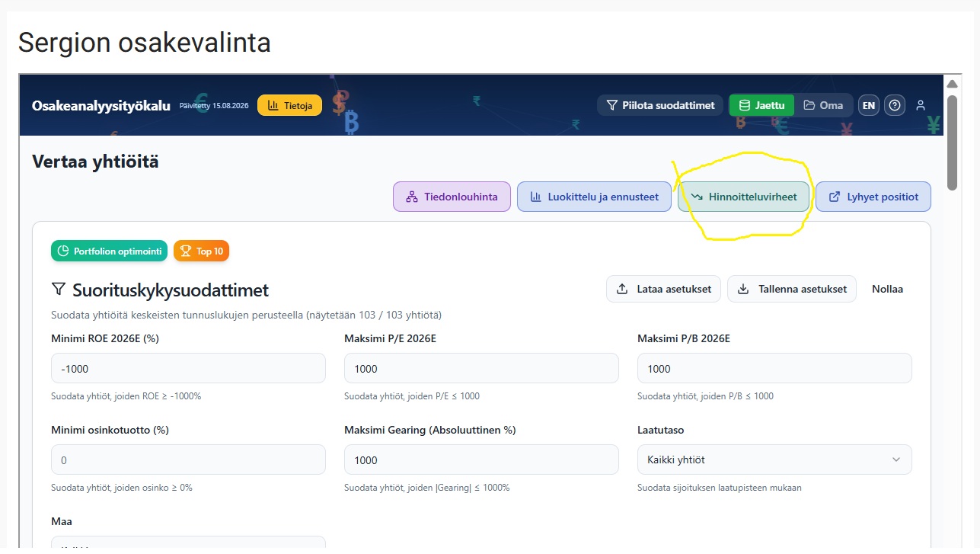This screenshot has width=980, height=554.
Task: Click the Osakeanalyysityökalu title
Action: pyautogui.click(x=101, y=105)
